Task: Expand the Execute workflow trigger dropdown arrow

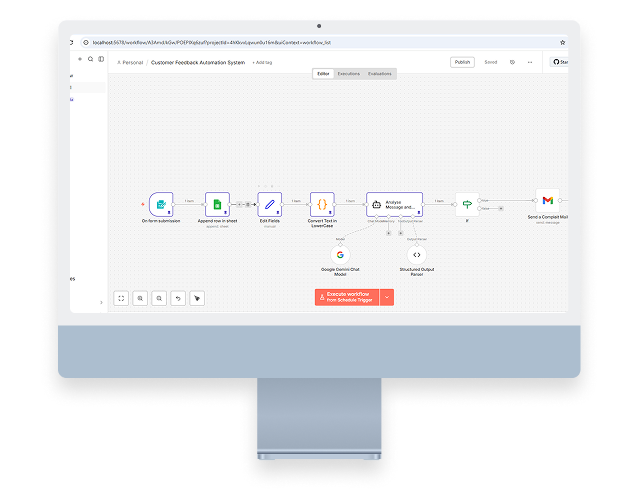Action: coord(387,297)
